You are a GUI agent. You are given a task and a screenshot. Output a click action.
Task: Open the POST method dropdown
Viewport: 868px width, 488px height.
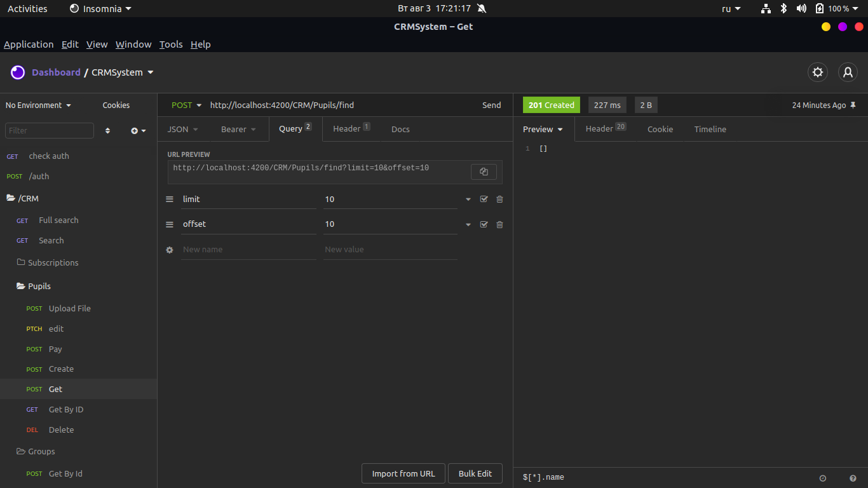tap(187, 105)
